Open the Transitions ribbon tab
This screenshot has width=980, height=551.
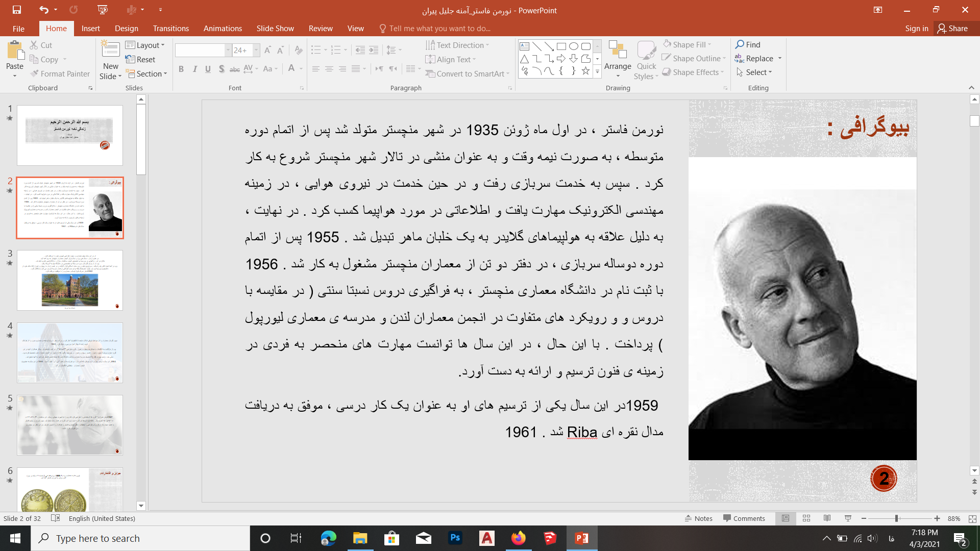[170, 29]
